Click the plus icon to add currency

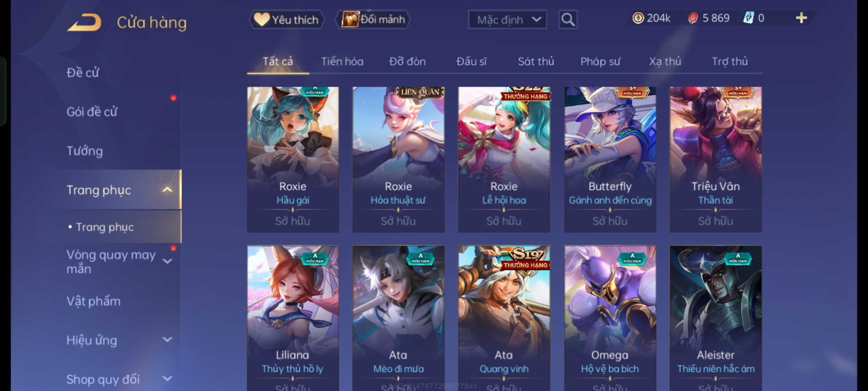[x=801, y=18]
